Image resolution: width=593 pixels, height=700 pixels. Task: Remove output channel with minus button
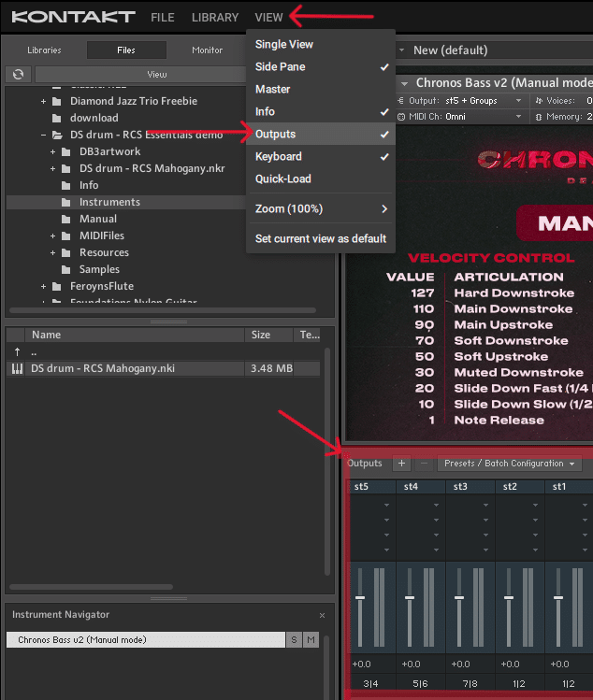point(424,464)
